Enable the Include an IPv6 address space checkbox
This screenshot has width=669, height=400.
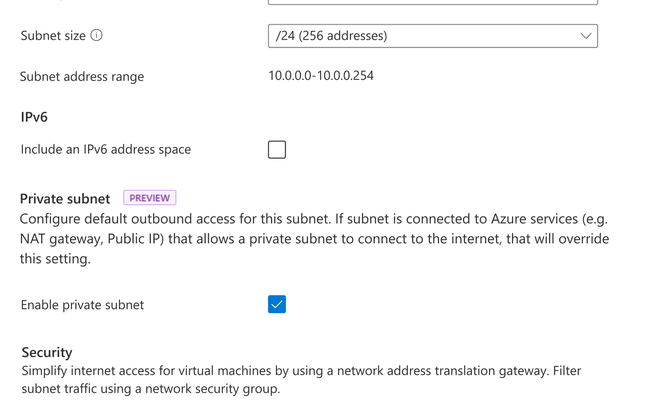point(277,150)
